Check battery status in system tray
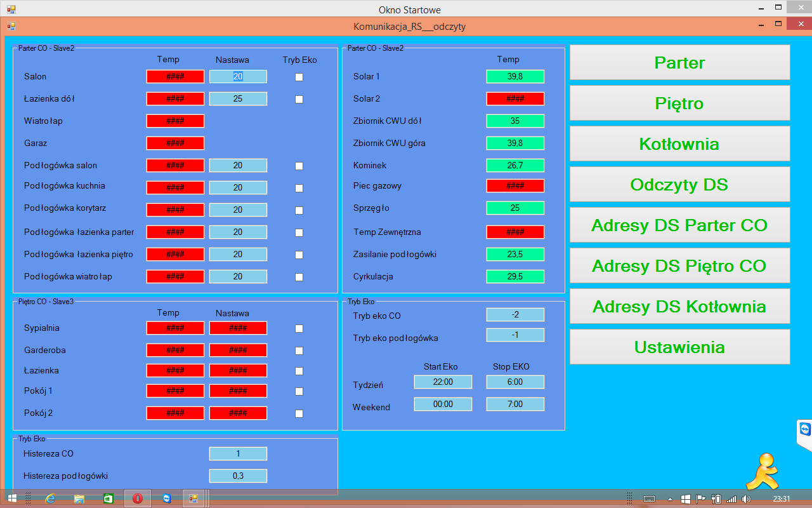This screenshot has height=508, width=812. pos(717,499)
